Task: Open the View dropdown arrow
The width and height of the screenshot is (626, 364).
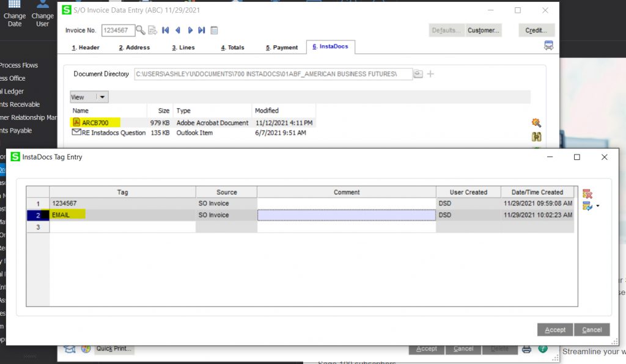Action: [x=102, y=97]
